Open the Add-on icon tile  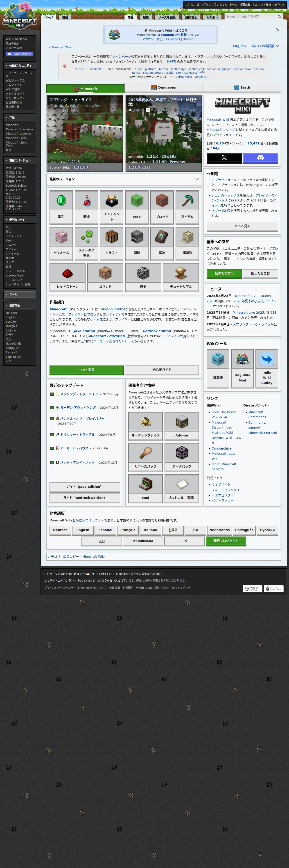pos(182,426)
